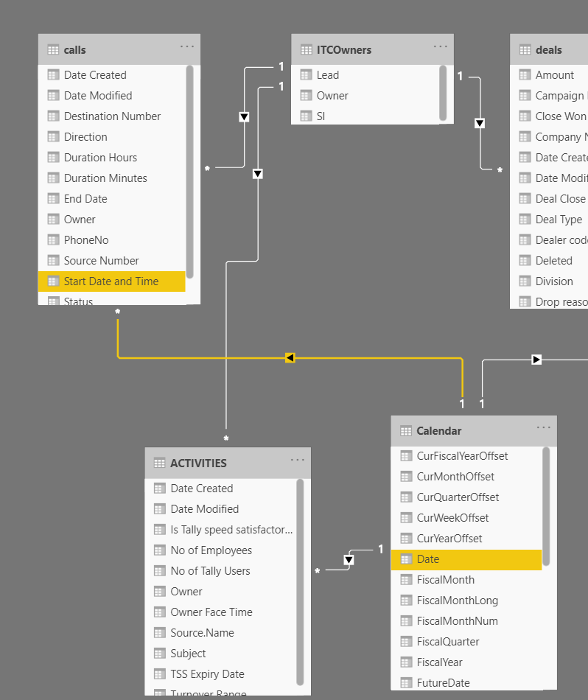588x700 pixels.
Task: Select Date Modified field in calls table
Action: click(x=111, y=96)
